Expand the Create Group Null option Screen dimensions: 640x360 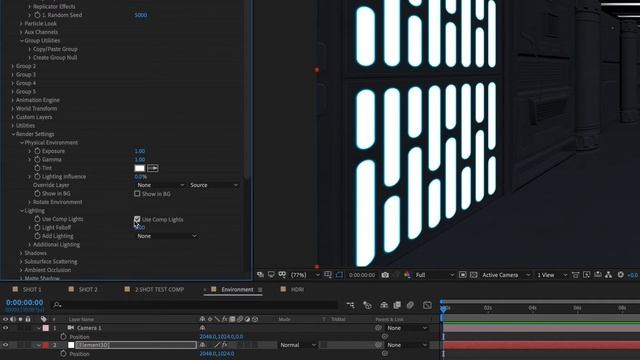tap(30, 58)
